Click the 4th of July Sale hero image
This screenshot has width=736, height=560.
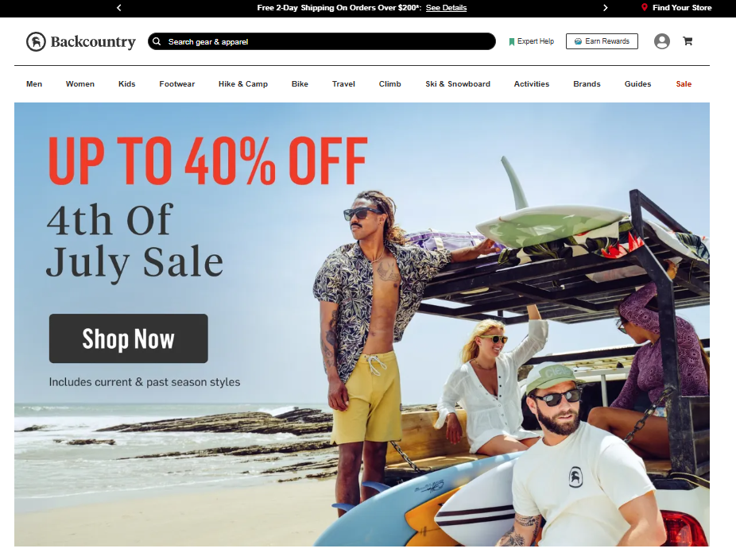362,325
